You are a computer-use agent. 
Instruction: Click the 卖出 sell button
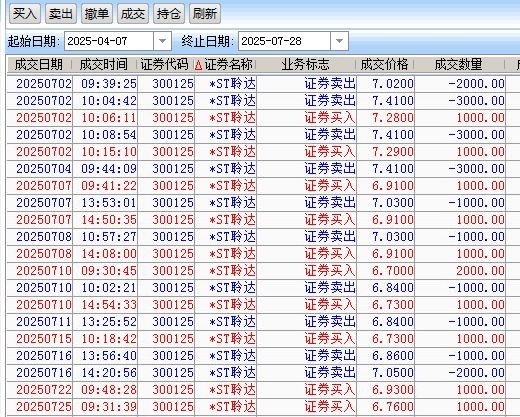tap(61, 14)
